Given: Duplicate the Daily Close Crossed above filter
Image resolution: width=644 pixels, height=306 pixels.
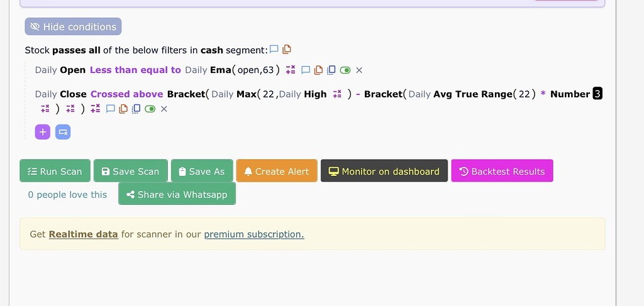Looking at the screenshot, I should tap(136, 109).
